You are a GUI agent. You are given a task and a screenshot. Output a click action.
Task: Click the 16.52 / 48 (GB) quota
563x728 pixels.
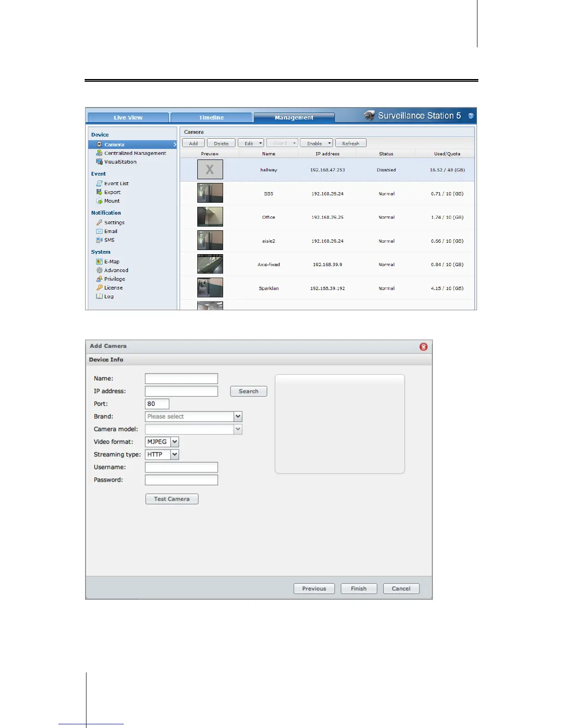[x=447, y=170]
